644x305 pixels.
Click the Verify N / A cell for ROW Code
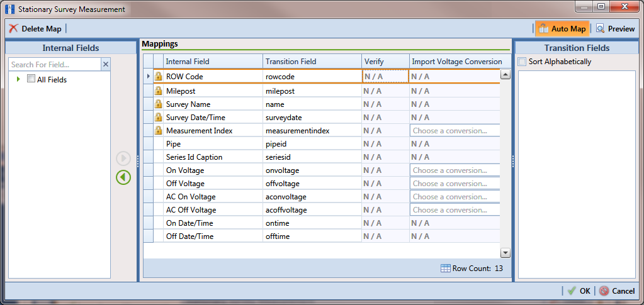[385, 76]
